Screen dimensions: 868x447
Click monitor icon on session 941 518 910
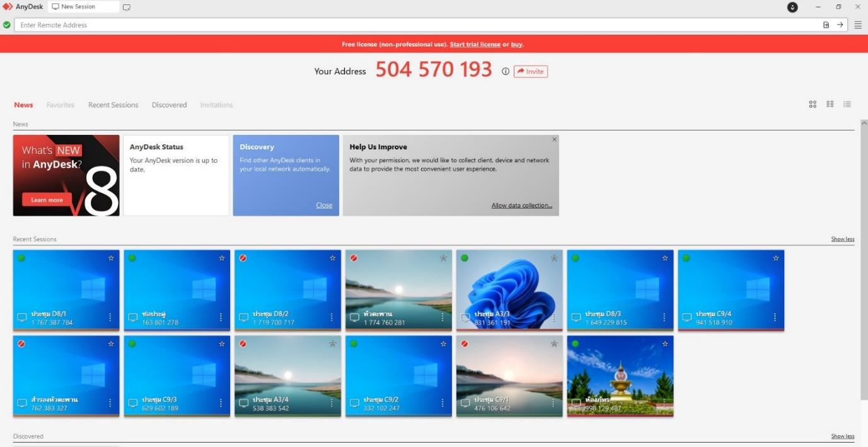[x=688, y=317]
